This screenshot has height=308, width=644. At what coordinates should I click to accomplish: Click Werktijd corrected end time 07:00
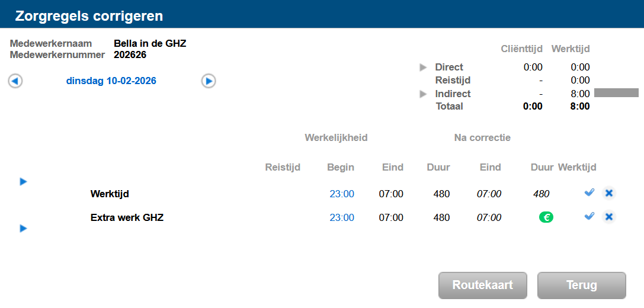(x=489, y=194)
